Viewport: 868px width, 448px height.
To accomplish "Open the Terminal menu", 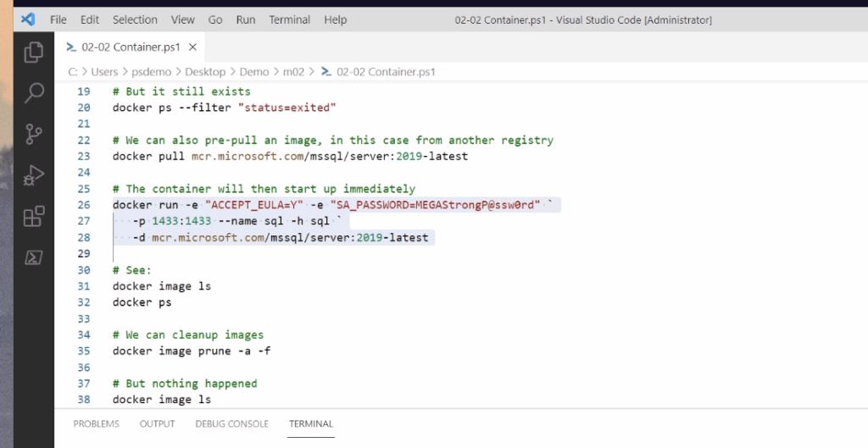I will [290, 19].
